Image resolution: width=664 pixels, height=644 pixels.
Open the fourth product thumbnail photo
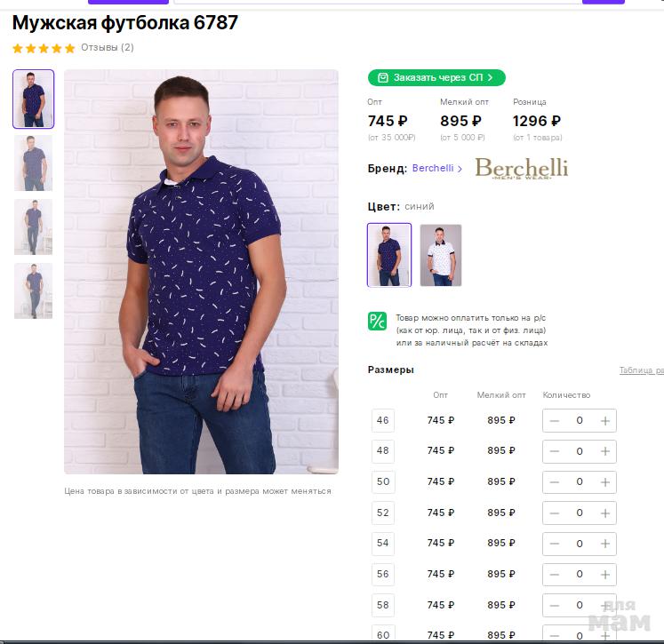coord(34,291)
